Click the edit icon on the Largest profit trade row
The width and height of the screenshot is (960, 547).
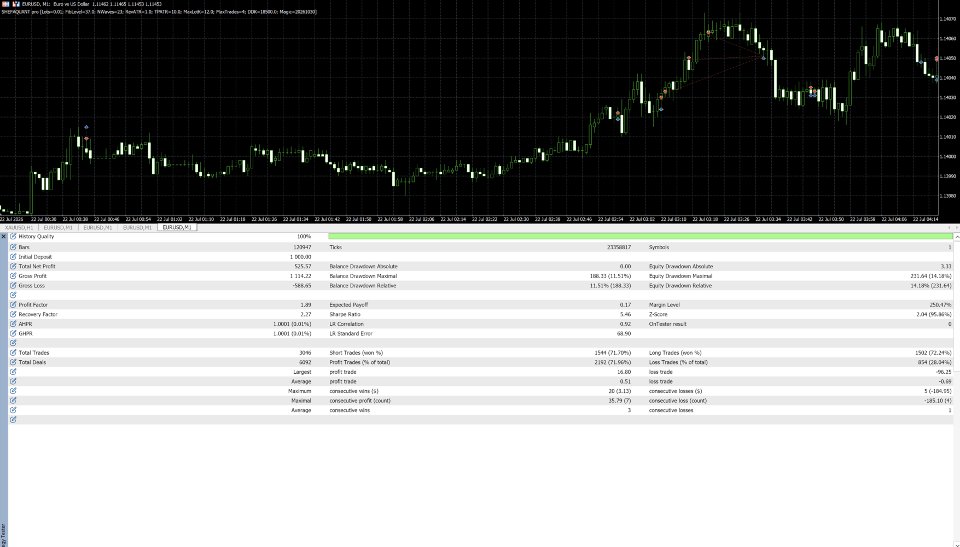(x=13, y=372)
